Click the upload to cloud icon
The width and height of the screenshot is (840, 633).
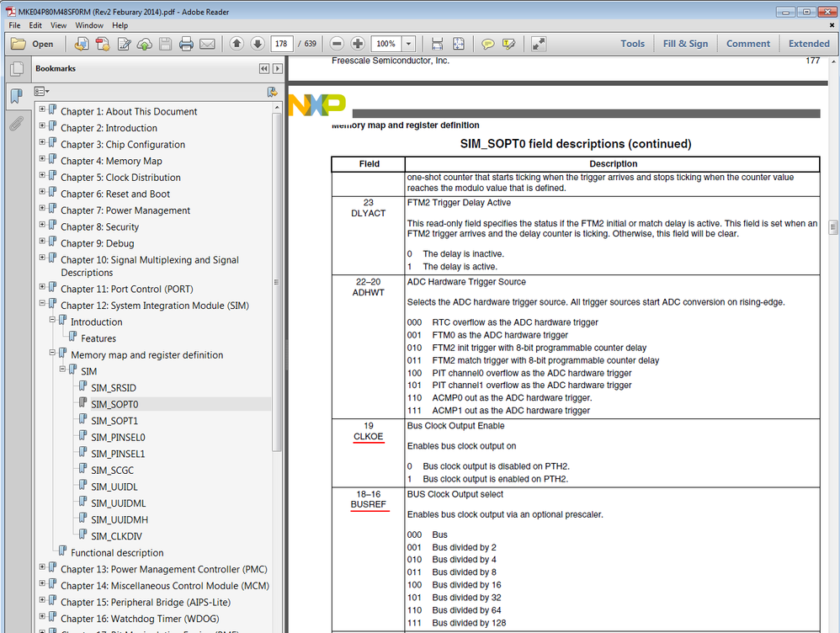[x=145, y=44]
